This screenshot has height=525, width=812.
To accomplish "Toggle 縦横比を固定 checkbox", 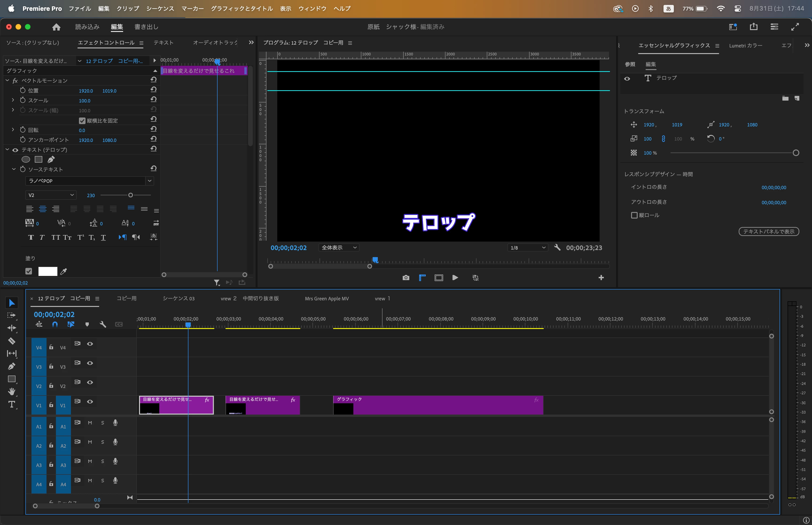I will (82, 121).
